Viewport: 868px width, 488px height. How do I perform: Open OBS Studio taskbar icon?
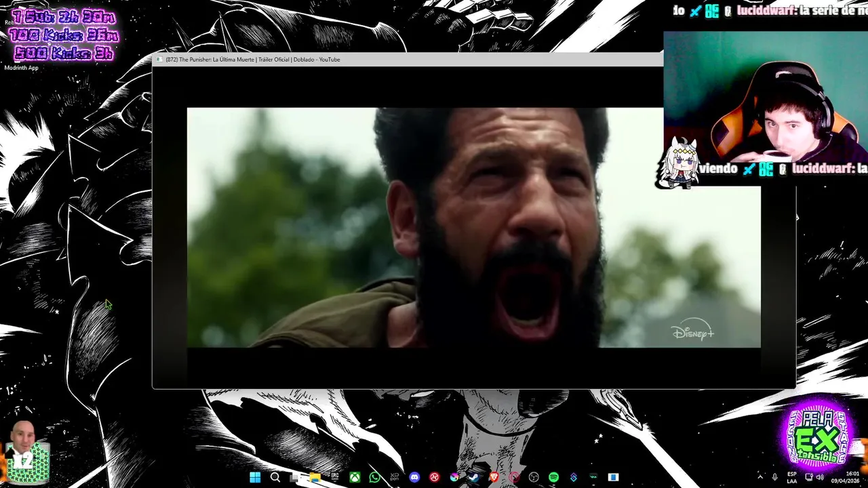pos(534,477)
